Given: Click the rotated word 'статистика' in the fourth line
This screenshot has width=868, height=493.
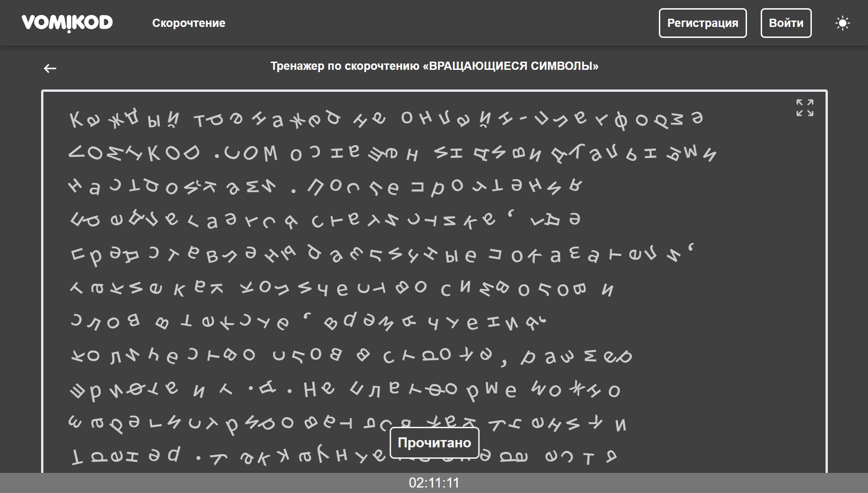Looking at the screenshot, I should click(x=403, y=220).
